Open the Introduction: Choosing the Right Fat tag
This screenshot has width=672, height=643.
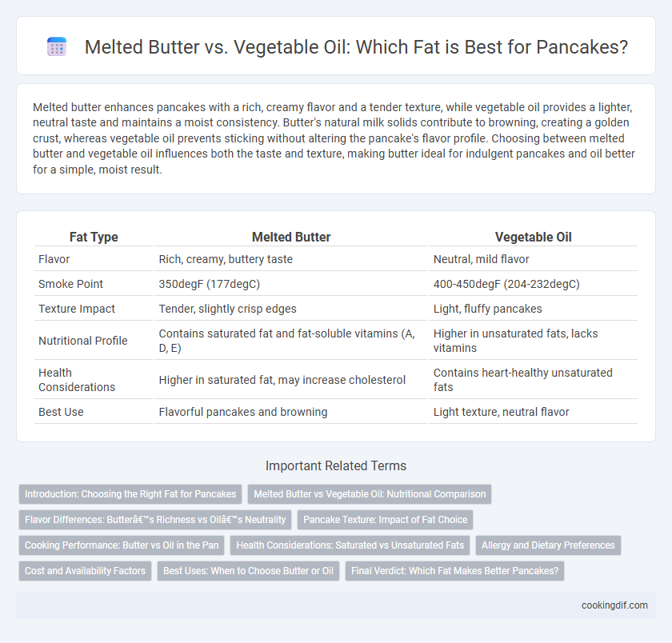click(130, 494)
